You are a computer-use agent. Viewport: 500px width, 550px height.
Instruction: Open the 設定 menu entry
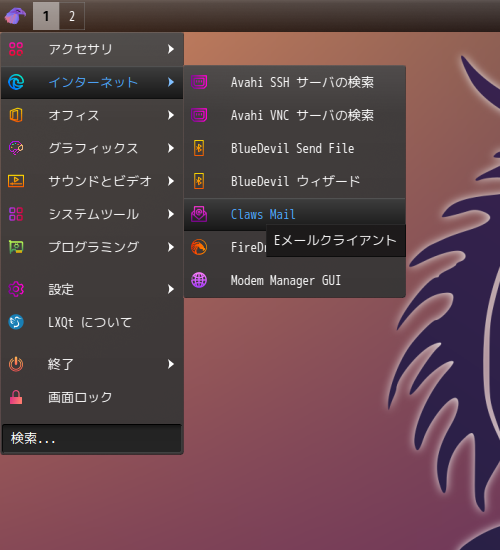pos(92,289)
